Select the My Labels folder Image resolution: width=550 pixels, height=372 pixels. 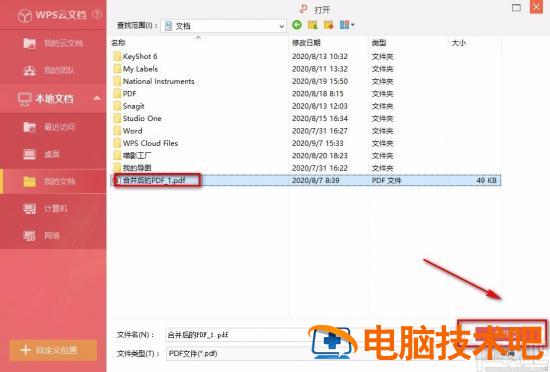point(135,69)
